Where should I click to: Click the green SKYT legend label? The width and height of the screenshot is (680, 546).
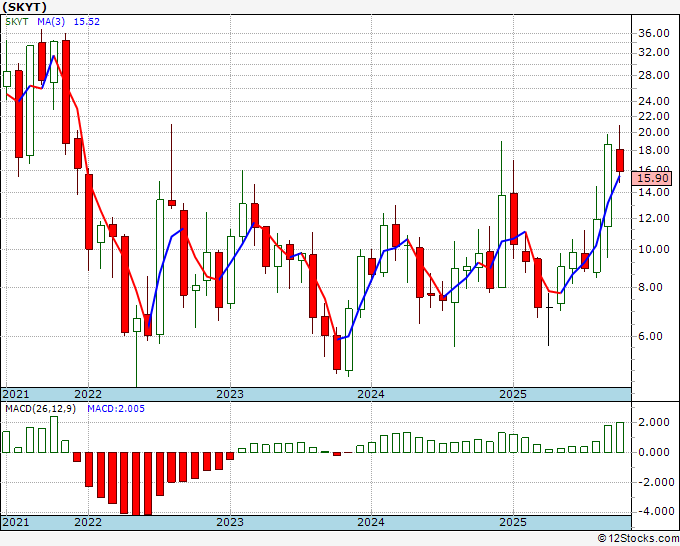point(17,22)
